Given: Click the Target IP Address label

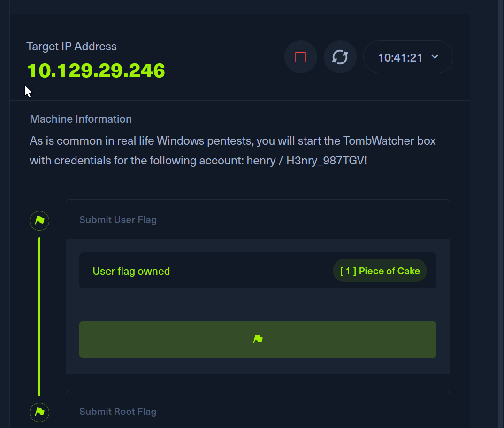Looking at the screenshot, I should tap(71, 47).
